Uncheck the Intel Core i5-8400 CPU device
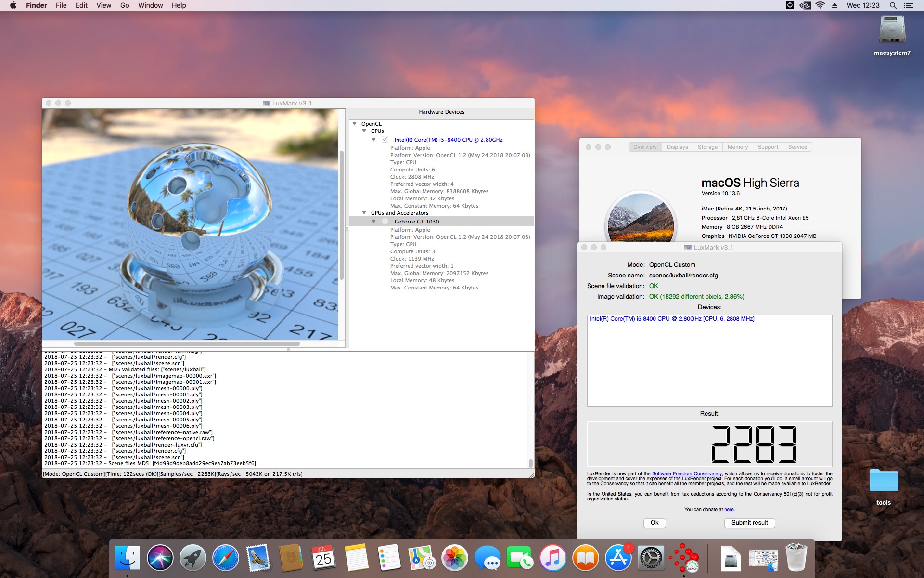This screenshot has height=578, width=924. coord(385,140)
